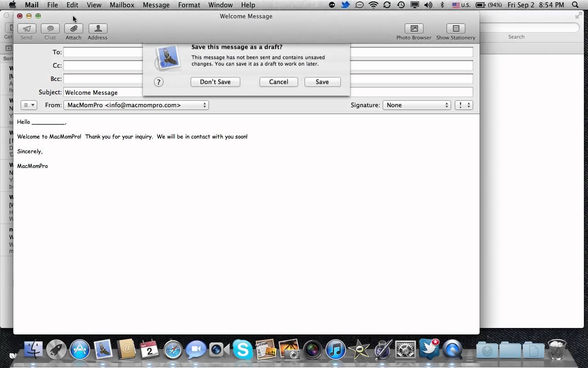Launch iCal from the Dock
The image size is (588, 368).
coord(150,350)
